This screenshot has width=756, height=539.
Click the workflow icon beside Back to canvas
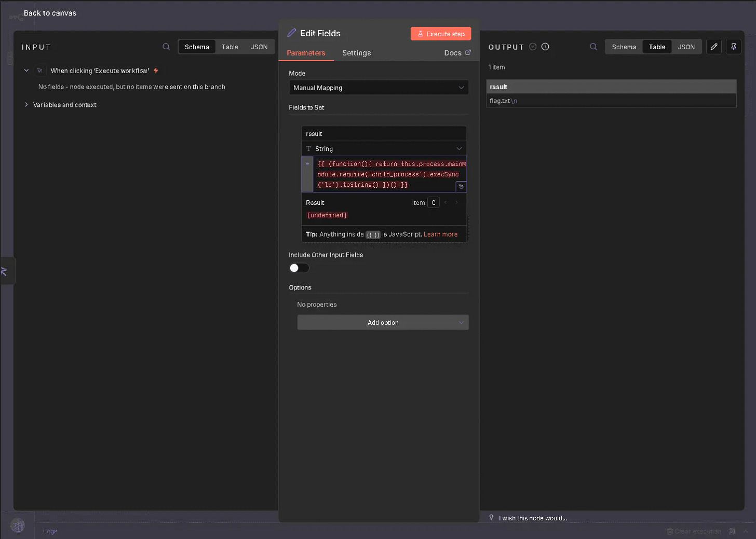pyautogui.click(x=16, y=18)
